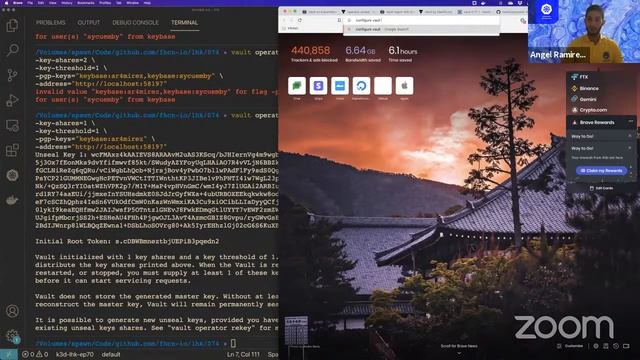Switch to the DEBUG CONSOLE tab

(x=135, y=22)
